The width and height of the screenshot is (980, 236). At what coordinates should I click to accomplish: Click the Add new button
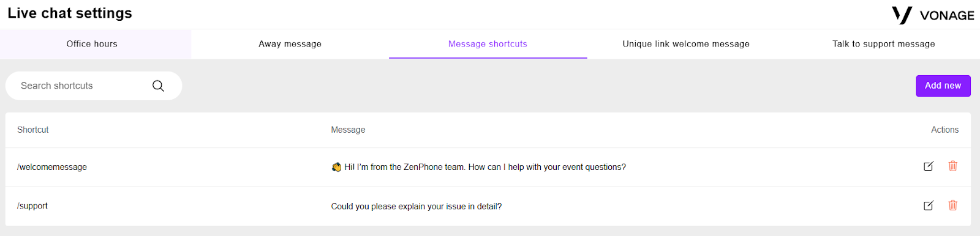[943, 86]
